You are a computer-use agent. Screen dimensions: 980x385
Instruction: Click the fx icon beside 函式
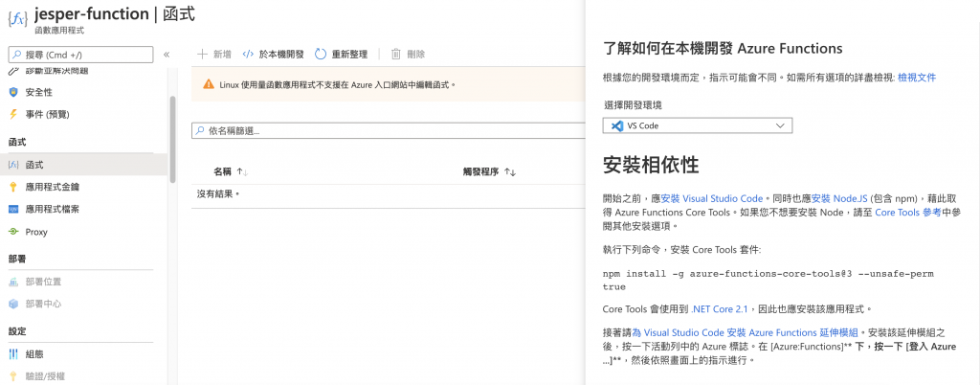click(x=13, y=165)
